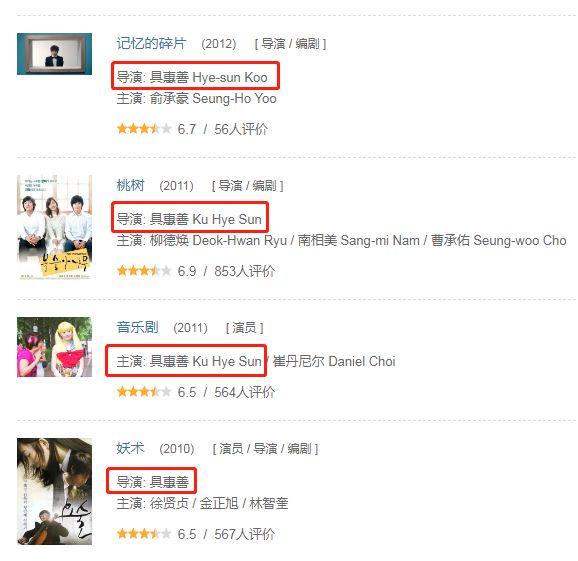Click the star rating for 音乐剧

click(x=144, y=392)
